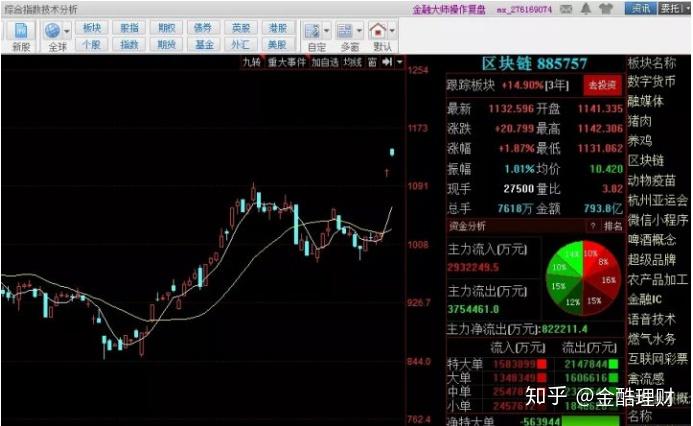Select 杭州亚运会 in the sector list
Screen dimensions: 693x426
pyautogui.click(x=658, y=200)
